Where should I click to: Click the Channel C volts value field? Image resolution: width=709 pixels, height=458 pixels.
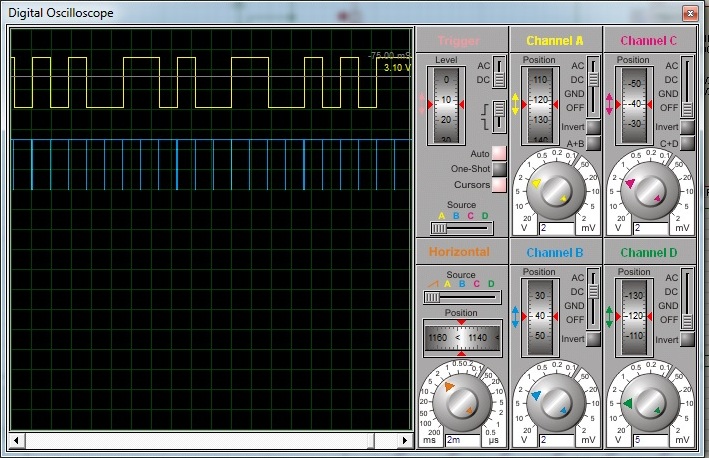(651, 228)
